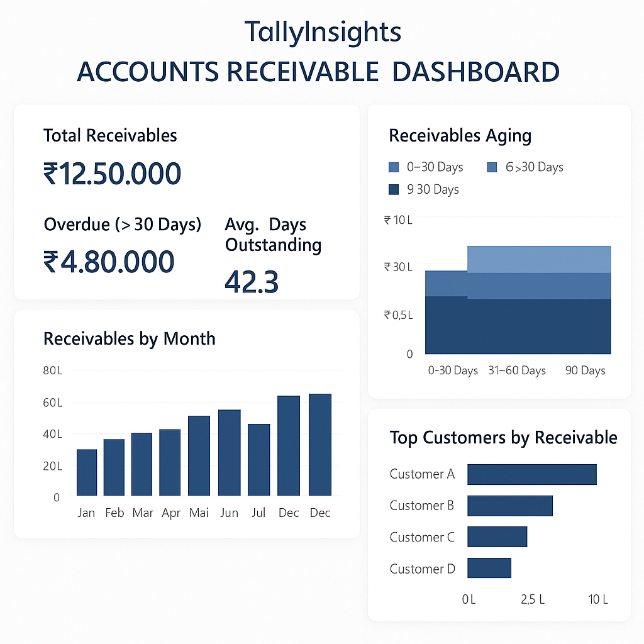Select the Customer A receivable bar

(x=532, y=474)
